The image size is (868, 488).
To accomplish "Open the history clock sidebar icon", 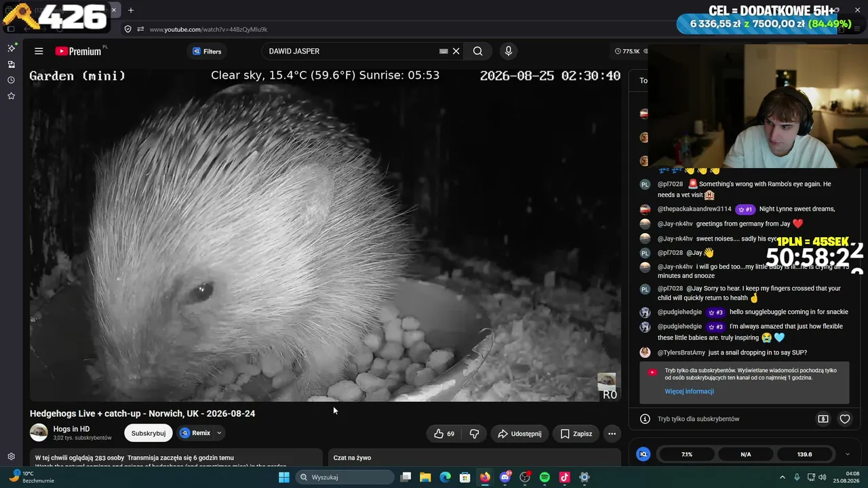I will point(11,80).
